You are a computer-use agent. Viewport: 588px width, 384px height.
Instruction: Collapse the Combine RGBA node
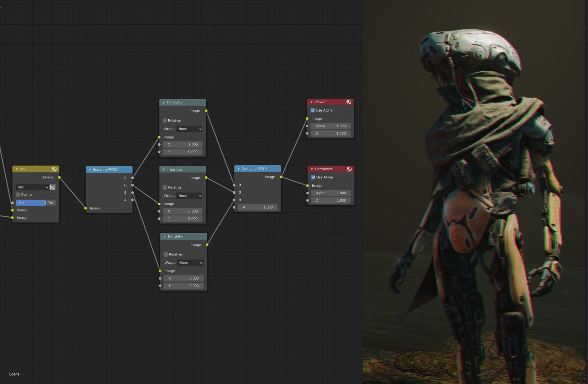(239, 169)
